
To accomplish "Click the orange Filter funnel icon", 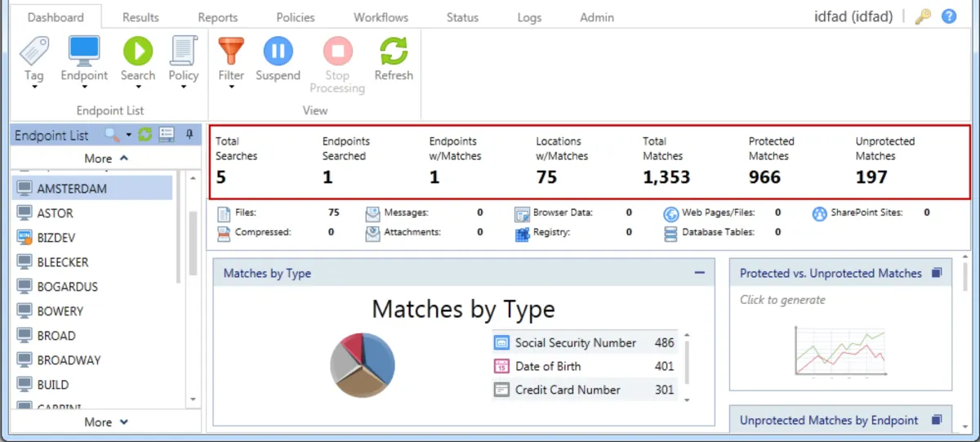I will [x=231, y=51].
